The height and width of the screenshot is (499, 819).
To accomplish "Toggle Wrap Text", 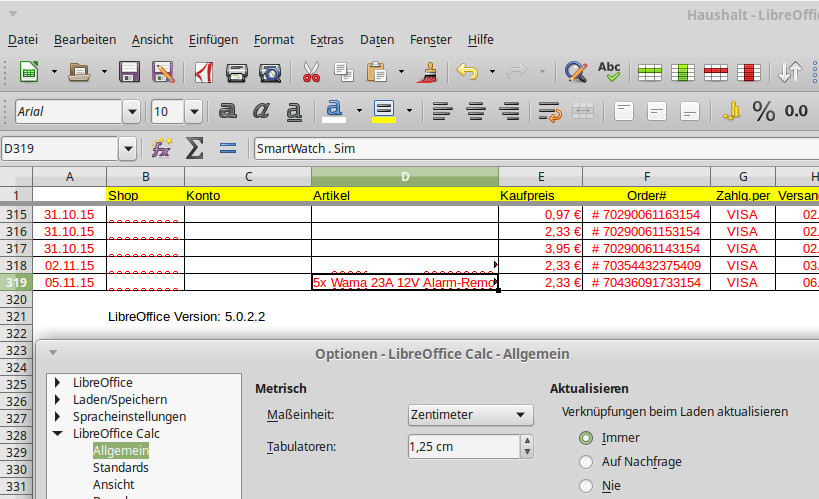I will tap(550, 111).
